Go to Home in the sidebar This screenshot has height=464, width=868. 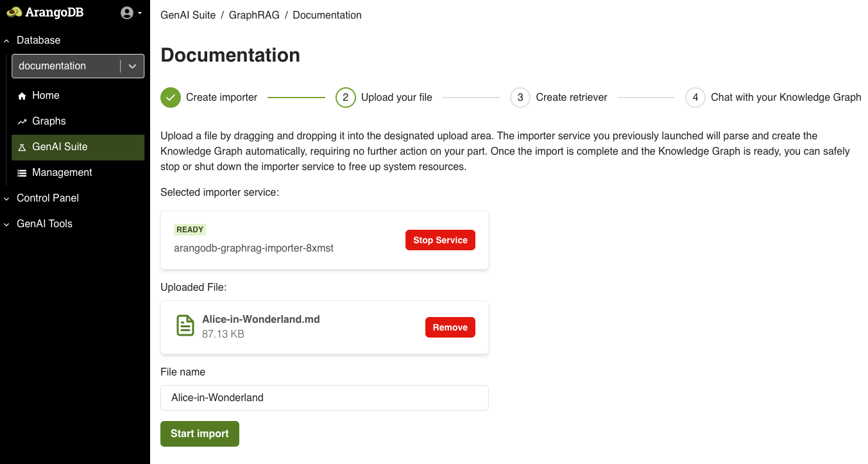pos(78,96)
